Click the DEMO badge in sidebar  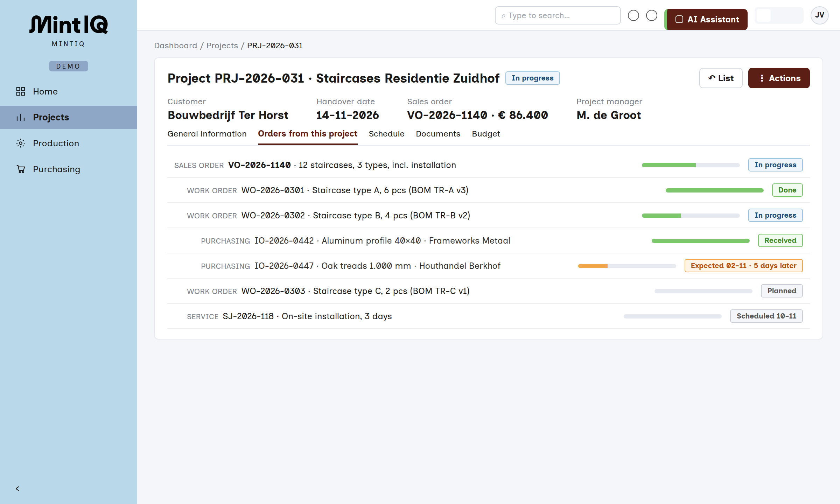tap(69, 66)
